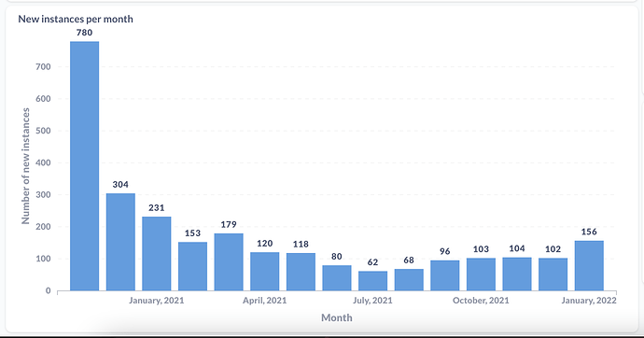
Task: Select the April 2021 bar labeled 120
Action: click(265, 272)
